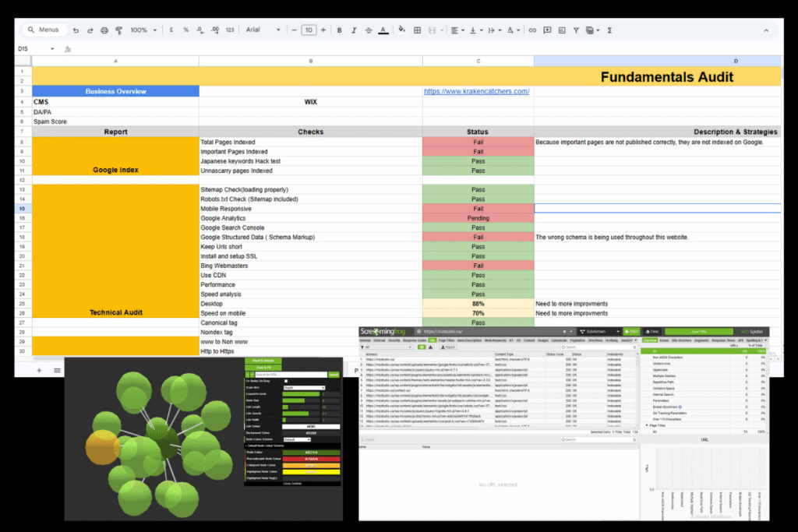The image size is (798, 532).
Task: Click the borders icon in toolbar
Action: [418, 30]
